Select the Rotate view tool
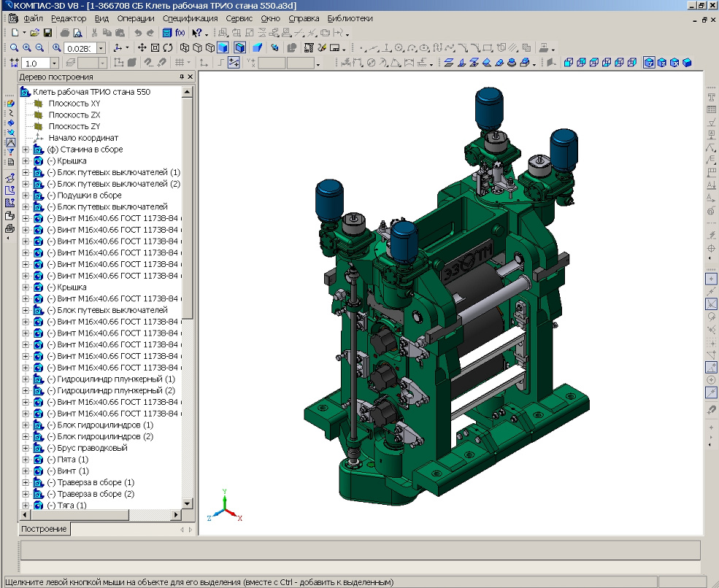The image size is (719, 588). pos(166,47)
